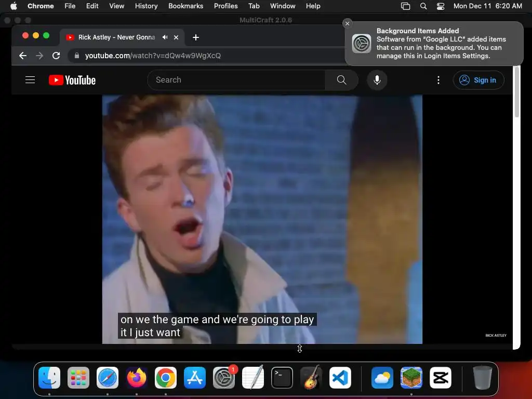
Task: Open the Edit menu
Action: (x=92, y=6)
